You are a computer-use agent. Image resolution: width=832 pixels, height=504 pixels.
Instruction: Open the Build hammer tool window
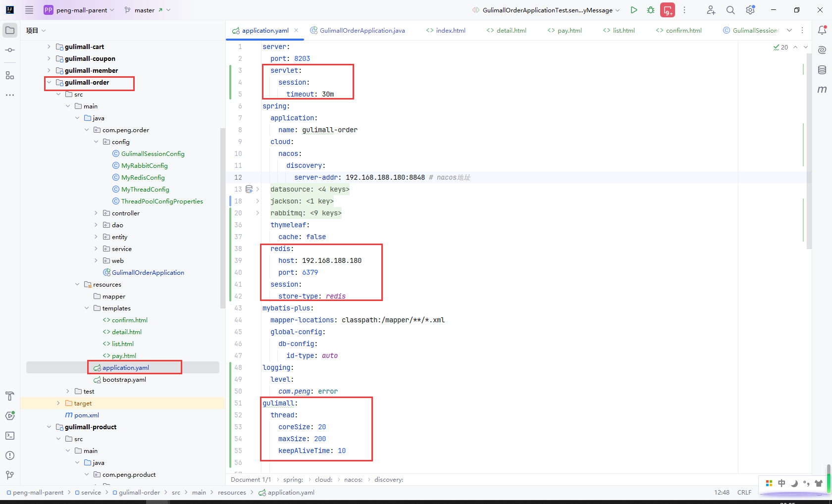[10, 396]
